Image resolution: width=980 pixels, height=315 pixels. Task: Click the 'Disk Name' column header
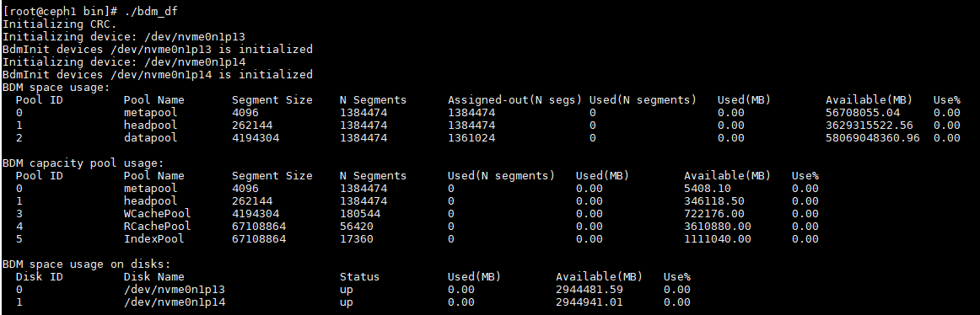click(153, 276)
